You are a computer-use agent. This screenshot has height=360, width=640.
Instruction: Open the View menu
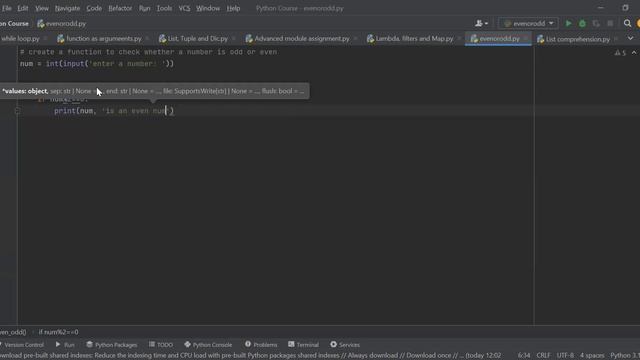pos(42,8)
